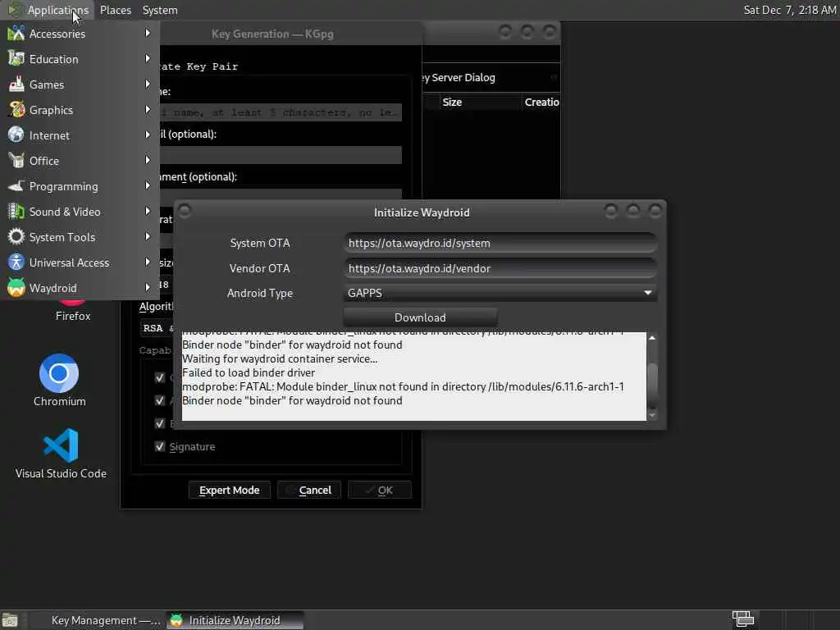Click the Download button in Waydroid dialog
This screenshot has height=630, width=840.
(x=420, y=317)
